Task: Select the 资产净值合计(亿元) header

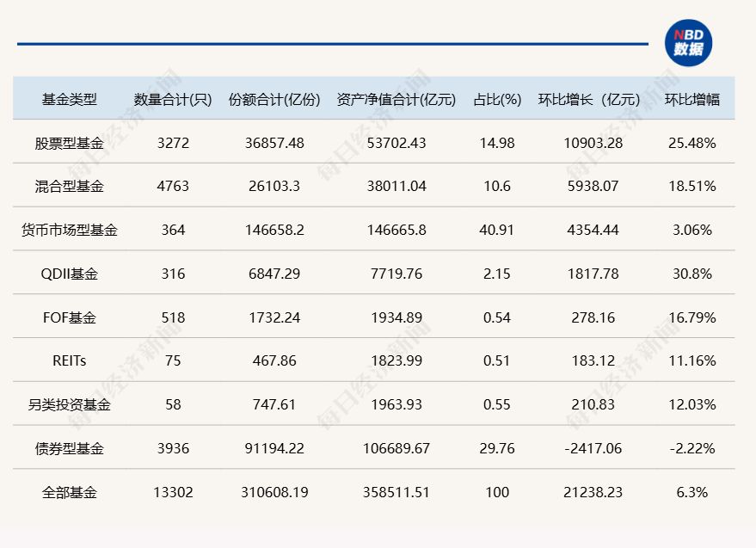Action: 396,99
